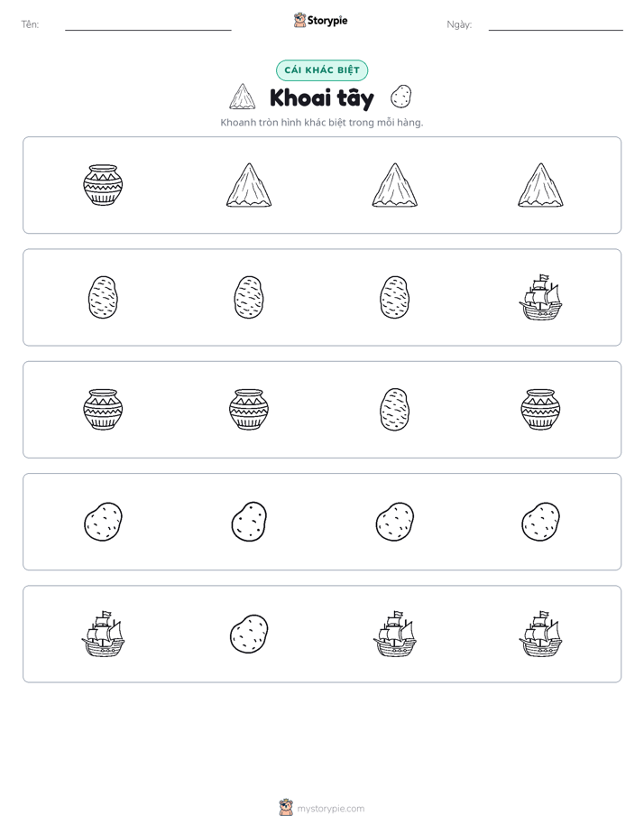Image resolution: width=644 pixels, height=834 pixels.
Task: Click the Ngày date line field
Action: point(556,24)
